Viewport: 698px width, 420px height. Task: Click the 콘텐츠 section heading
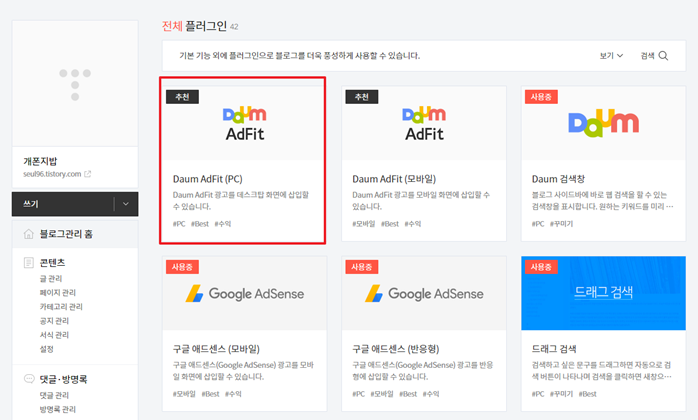[52, 262]
